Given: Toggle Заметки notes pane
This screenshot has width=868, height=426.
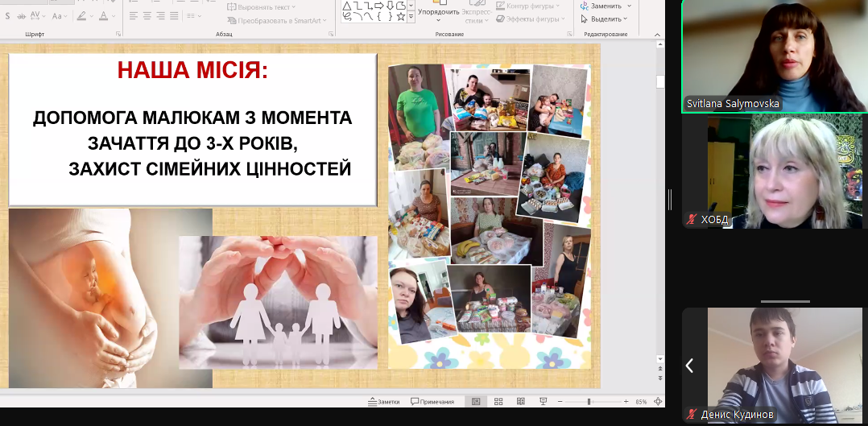Looking at the screenshot, I should [x=383, y=402].
